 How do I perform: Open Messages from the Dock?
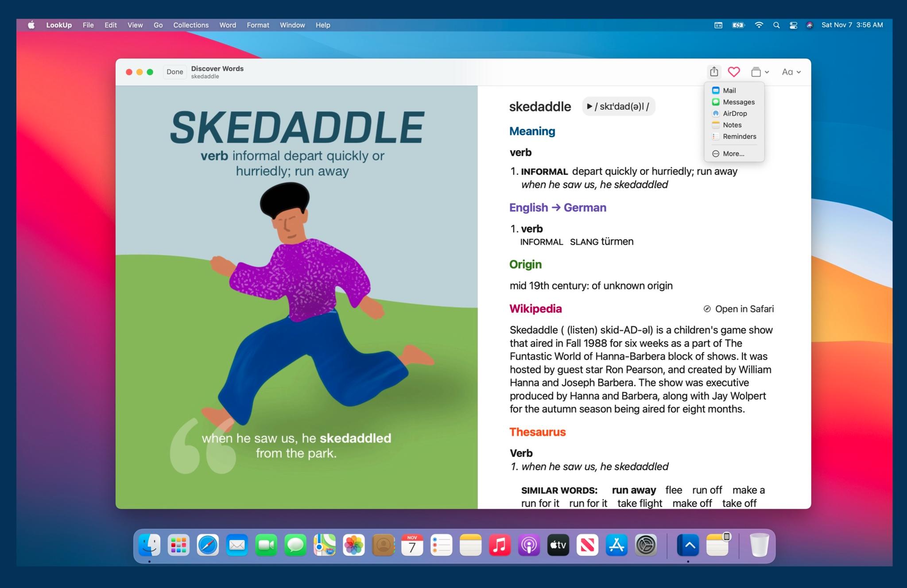coord(295,545)
